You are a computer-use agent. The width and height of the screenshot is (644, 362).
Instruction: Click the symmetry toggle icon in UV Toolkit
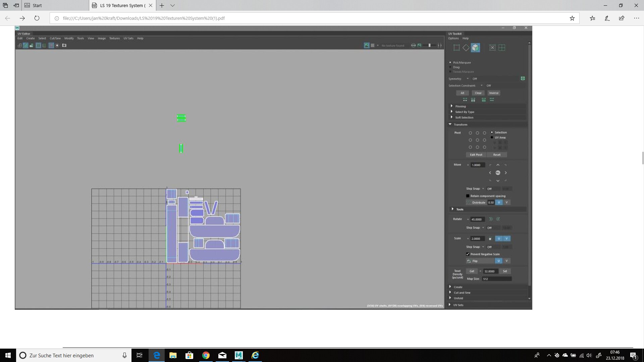[x=523, y=78]
